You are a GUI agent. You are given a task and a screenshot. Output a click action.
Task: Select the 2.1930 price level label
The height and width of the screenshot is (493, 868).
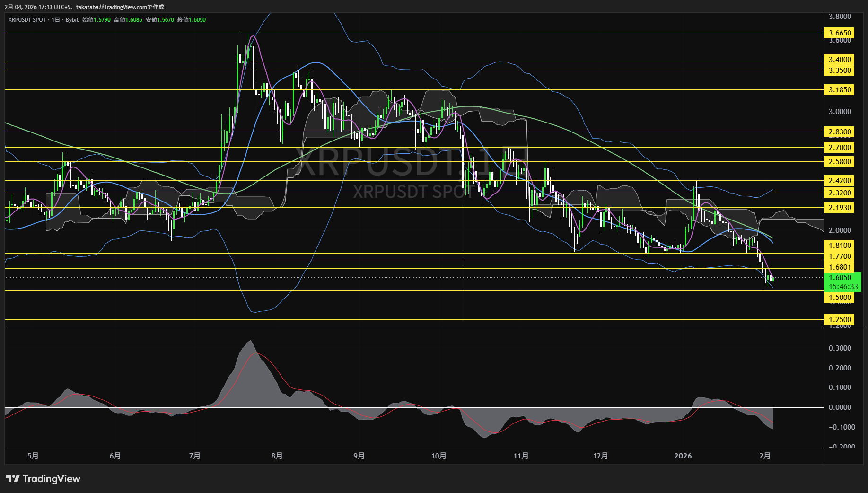point(840,208)
